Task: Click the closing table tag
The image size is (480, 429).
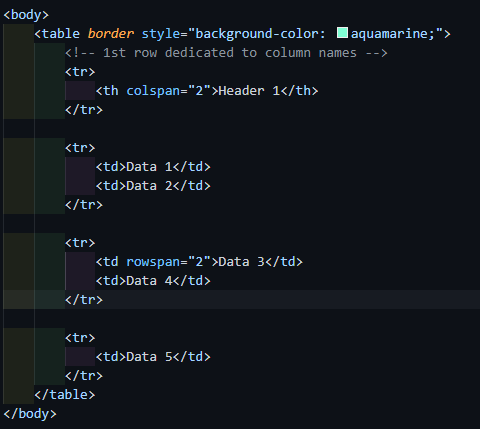Action: [65, 395]
